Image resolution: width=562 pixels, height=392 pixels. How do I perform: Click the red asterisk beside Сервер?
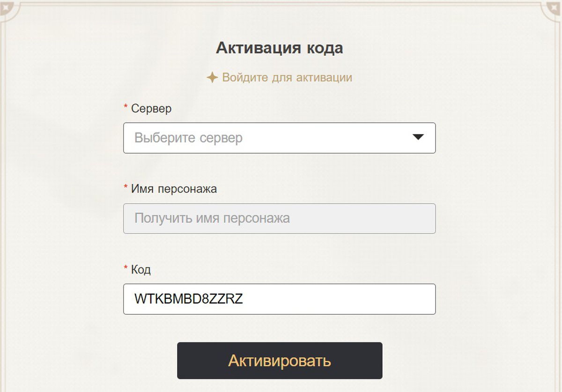pos(126,108)
